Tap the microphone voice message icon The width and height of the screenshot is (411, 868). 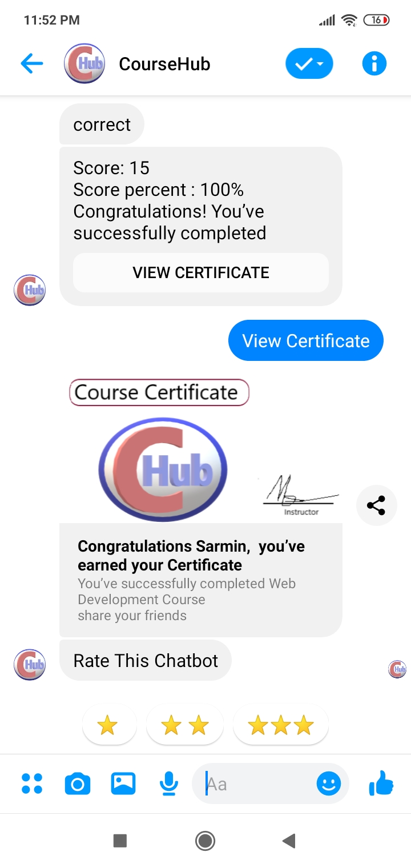point(168,783)
